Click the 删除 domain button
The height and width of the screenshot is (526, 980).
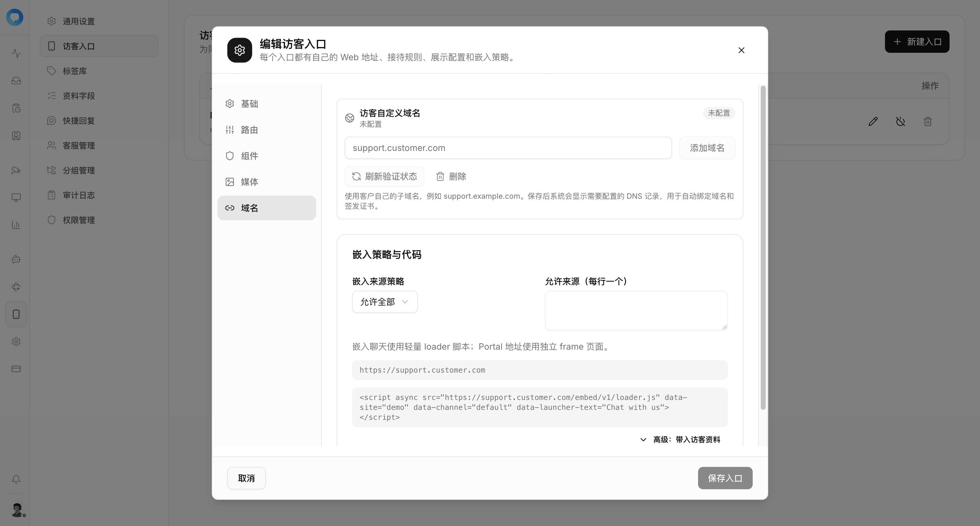(451, 176)
